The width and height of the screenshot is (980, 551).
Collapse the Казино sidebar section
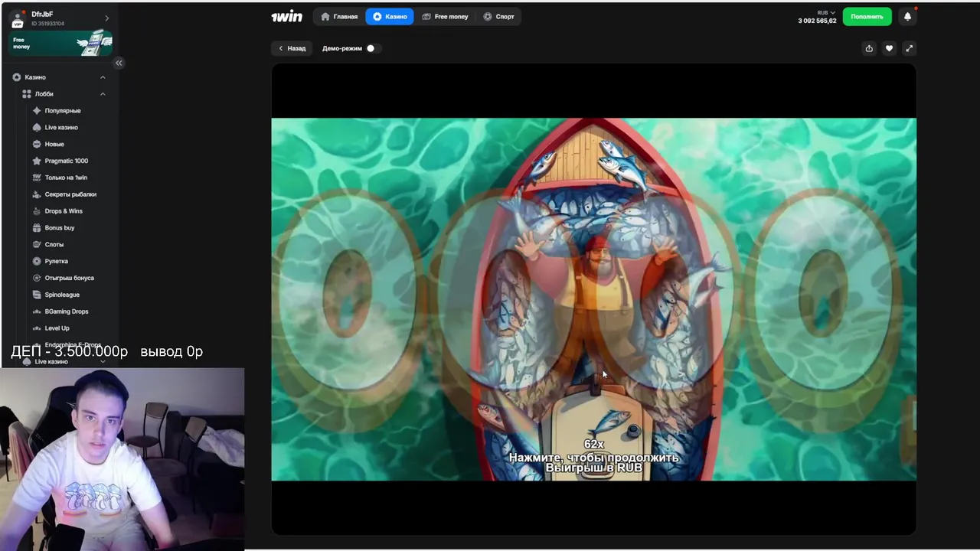(103, 77)
